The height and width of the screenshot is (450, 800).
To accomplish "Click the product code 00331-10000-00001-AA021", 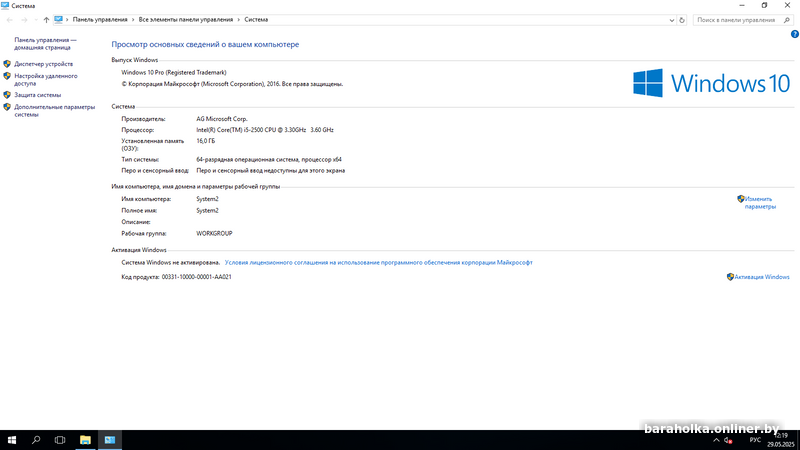I will pos(196,277).
